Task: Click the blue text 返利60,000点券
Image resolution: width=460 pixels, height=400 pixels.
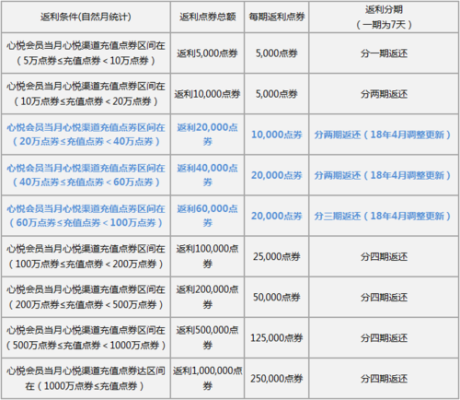Action: [207, 216]
